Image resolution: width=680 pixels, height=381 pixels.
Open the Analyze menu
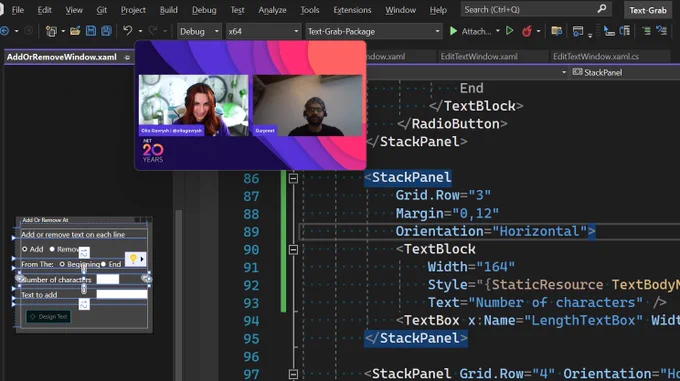(272, 10)
